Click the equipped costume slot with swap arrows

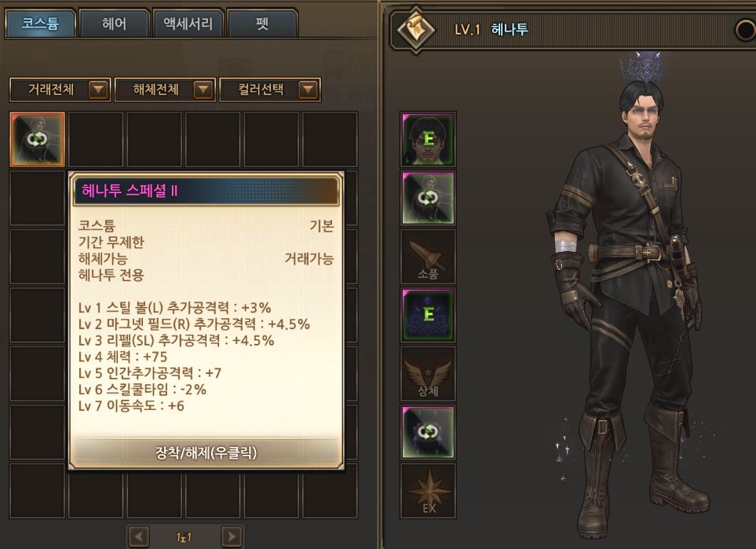(428, 198)
